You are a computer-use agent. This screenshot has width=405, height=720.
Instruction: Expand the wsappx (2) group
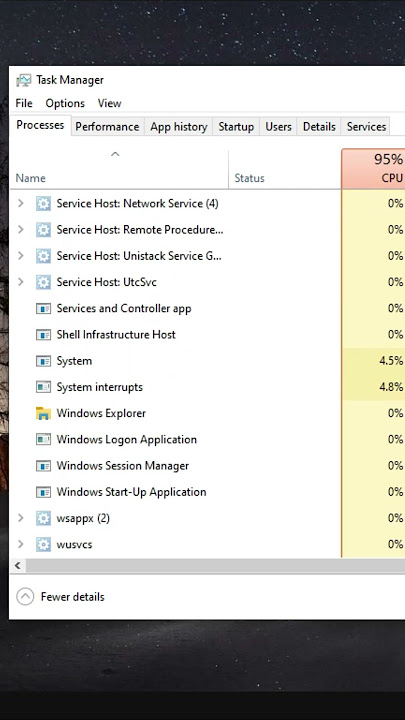coord(20,518)
